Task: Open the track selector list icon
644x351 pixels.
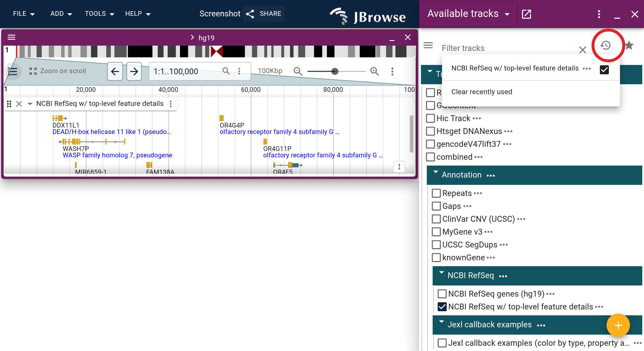Action: (13, 71)
